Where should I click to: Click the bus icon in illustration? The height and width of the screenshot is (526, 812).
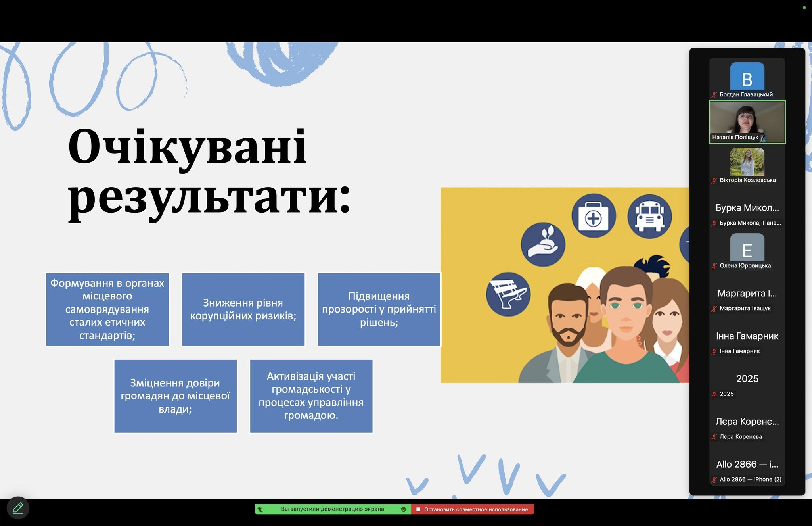pos(649,216)
